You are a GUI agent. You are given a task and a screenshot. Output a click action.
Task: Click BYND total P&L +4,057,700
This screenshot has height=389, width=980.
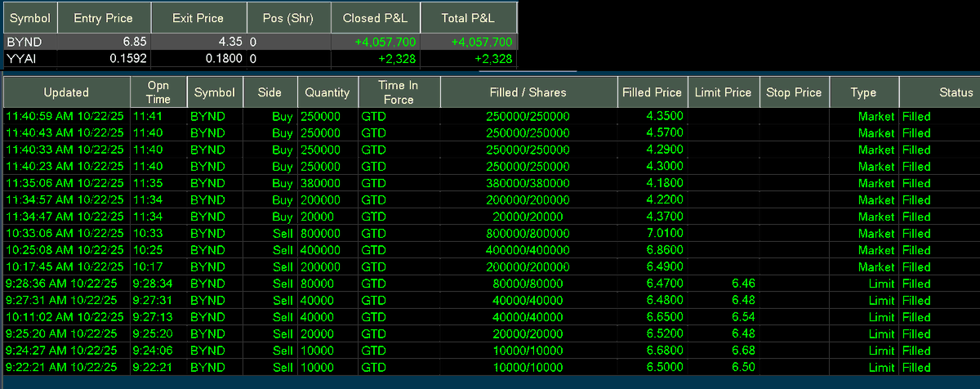(482, 42)
